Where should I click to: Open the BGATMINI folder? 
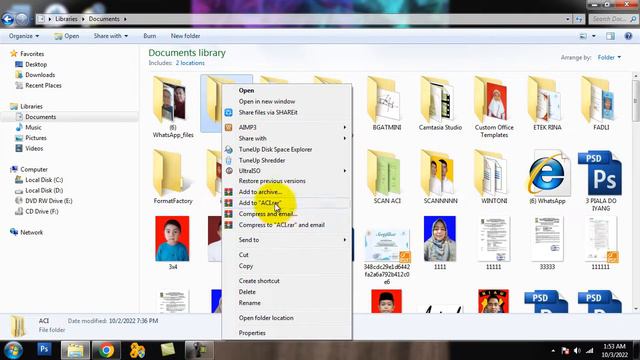pos(387,104)
